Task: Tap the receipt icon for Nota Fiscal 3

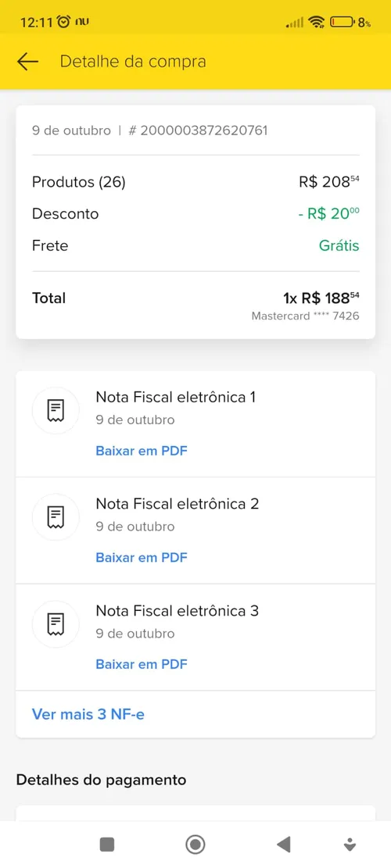Action: (x=56, y=624)
